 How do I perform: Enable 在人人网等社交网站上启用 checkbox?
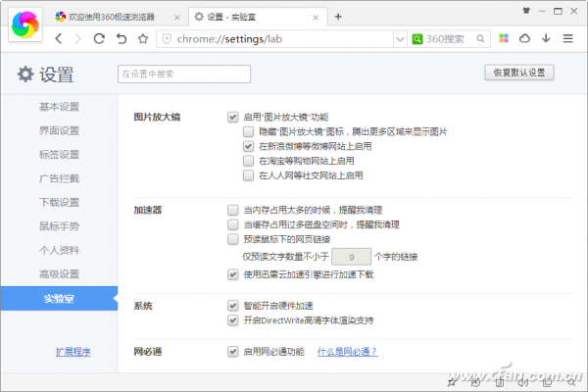click(x=248, y=175)
